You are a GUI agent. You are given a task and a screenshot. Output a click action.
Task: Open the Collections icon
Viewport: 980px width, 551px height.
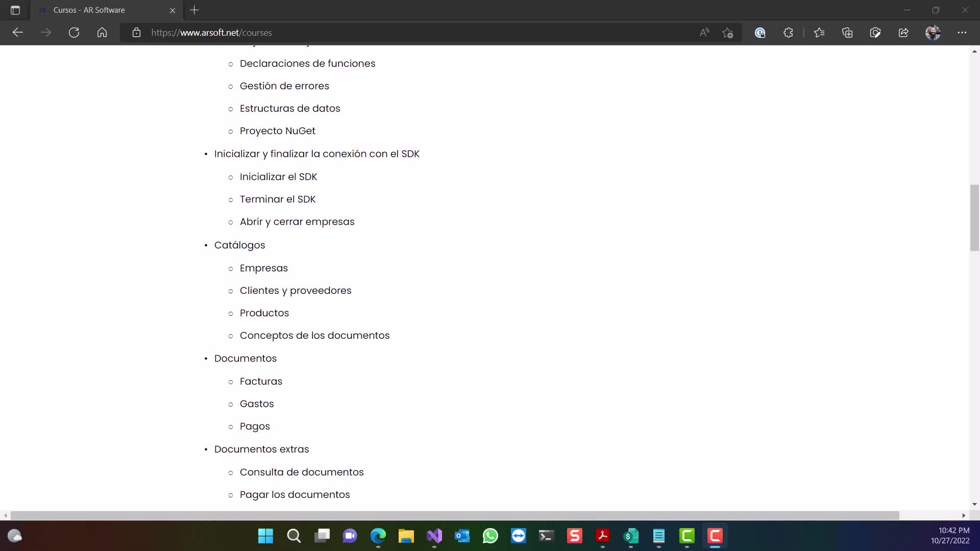tap(847, 33)
